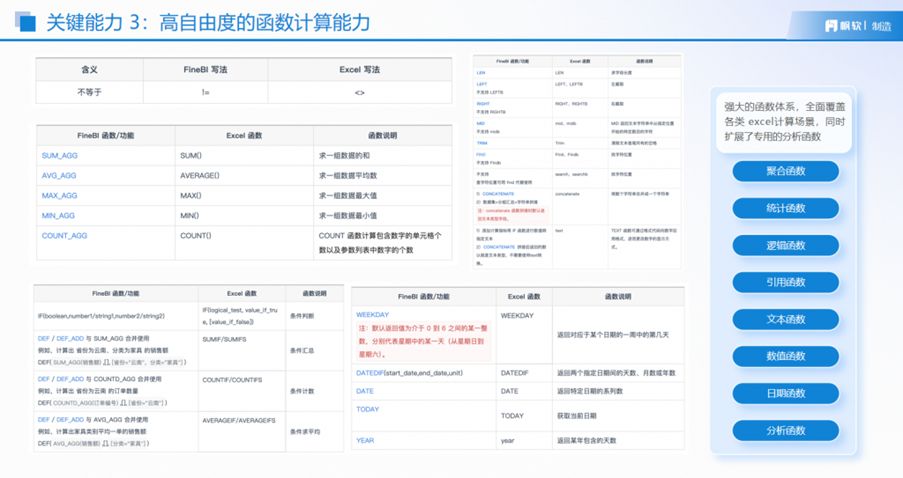Click the black WEEKDAY in Excel 函数 column
This screenshot has width=903, height=478.
[x=517, y=316]
